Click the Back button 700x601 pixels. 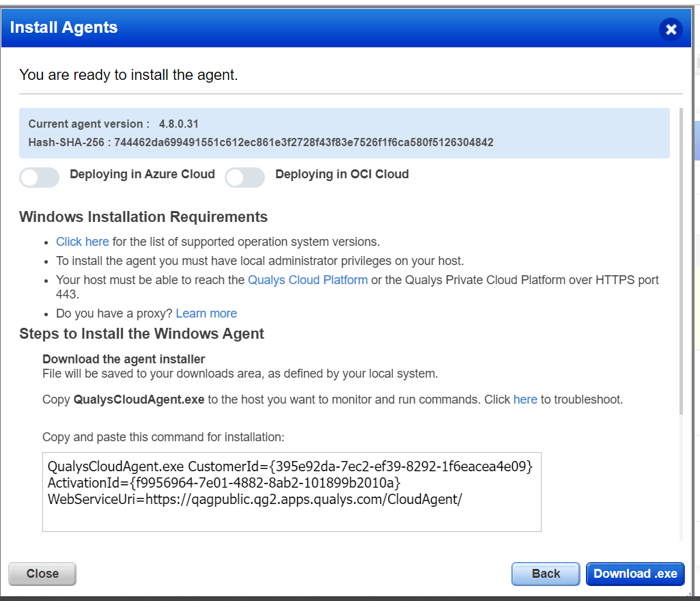pyautogui.click(x=545, y=574)
